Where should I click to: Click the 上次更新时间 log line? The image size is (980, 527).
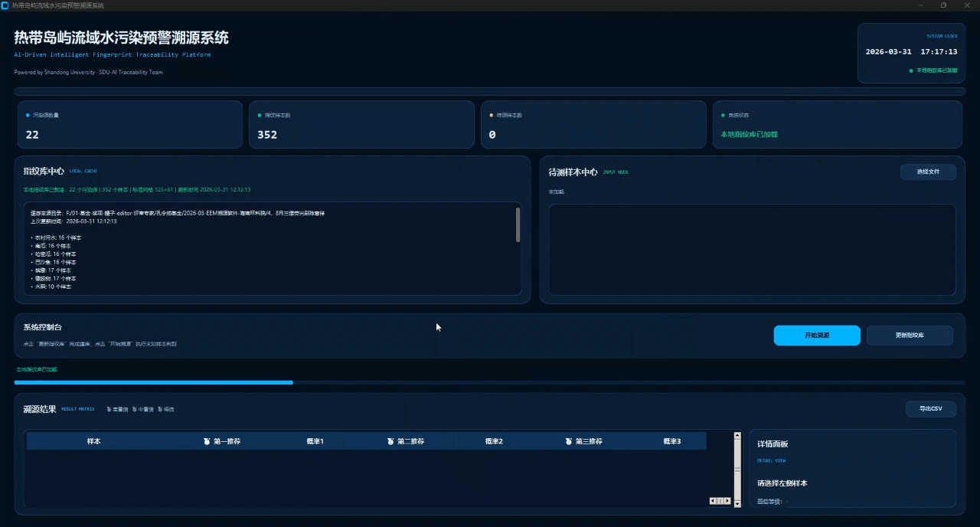coord(73,221)
